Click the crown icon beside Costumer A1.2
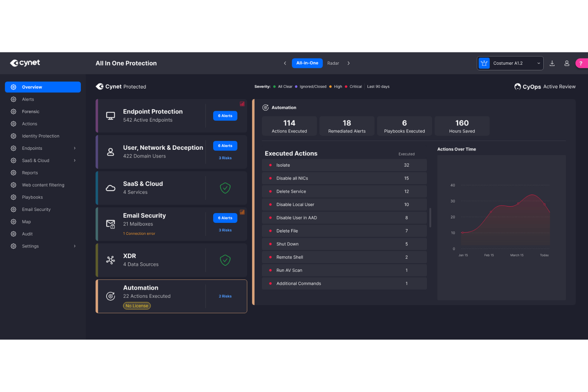 point(484,63)
